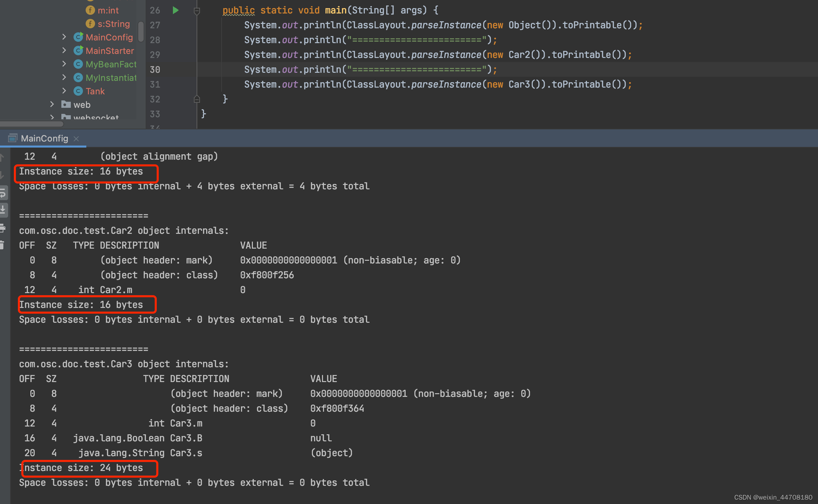Click the Print console output icon
This screenshot has width=818, height=504.
[x=3, y=228]
